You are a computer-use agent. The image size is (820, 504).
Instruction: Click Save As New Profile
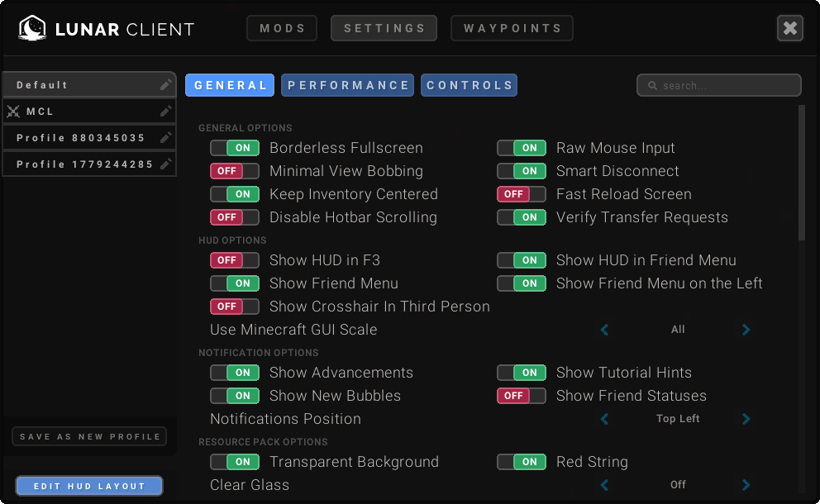click(89, 436)
